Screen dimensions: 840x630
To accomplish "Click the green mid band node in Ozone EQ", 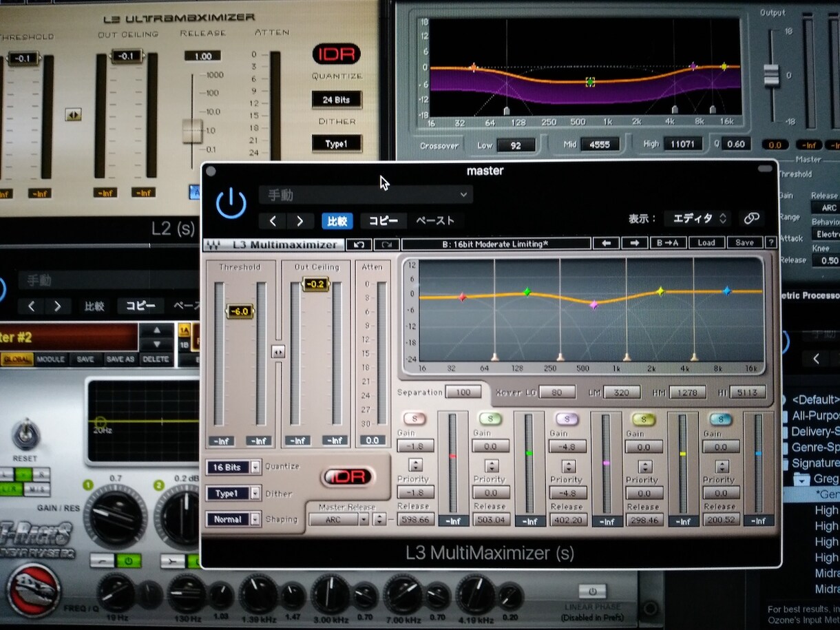I will click(590, 81).
